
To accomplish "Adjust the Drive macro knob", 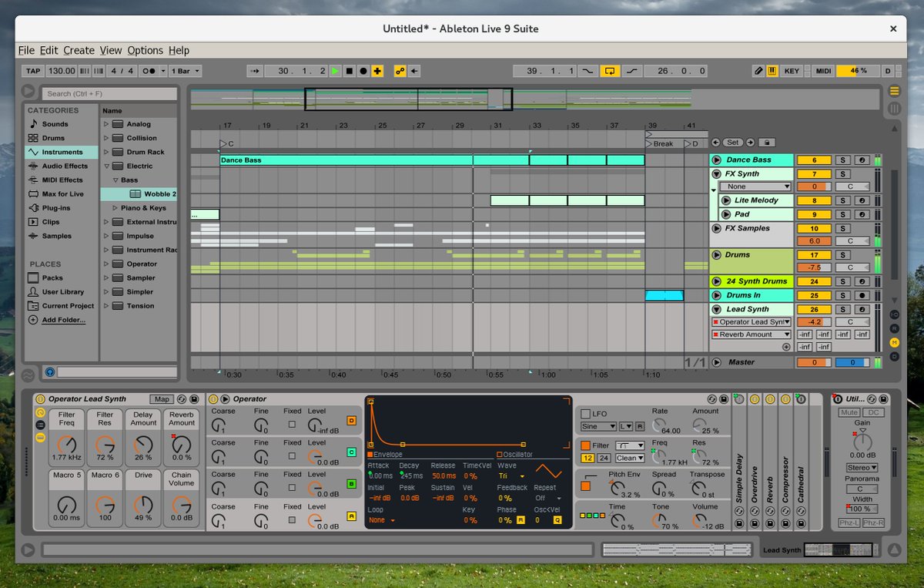I will tap(143, 506).
